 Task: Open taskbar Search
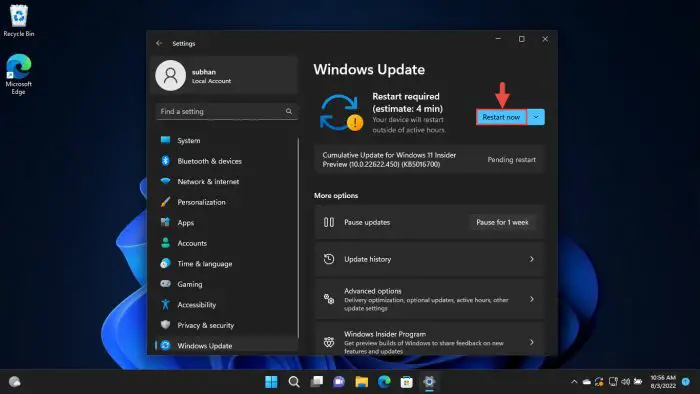(x=294, y=382)
